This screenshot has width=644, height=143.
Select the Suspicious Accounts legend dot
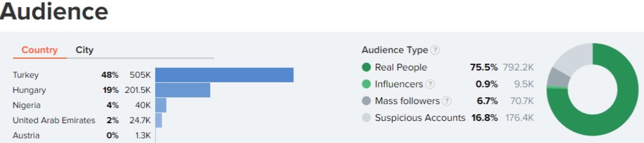(366, 118)
